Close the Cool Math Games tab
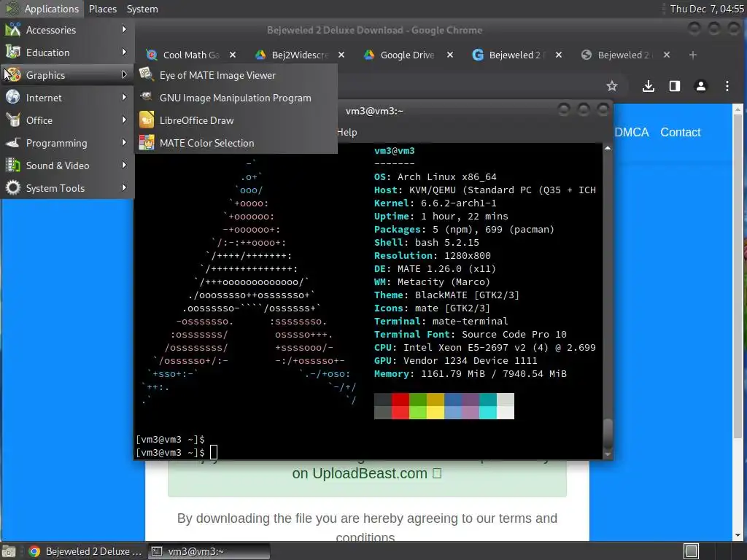This screenshot has width=747, height=560. click(233, 55)
